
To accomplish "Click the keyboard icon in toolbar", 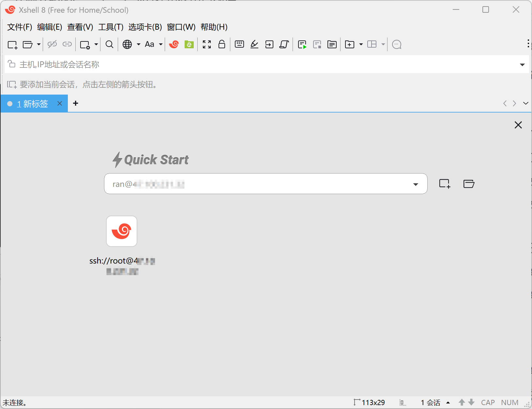I will point(239,44).
